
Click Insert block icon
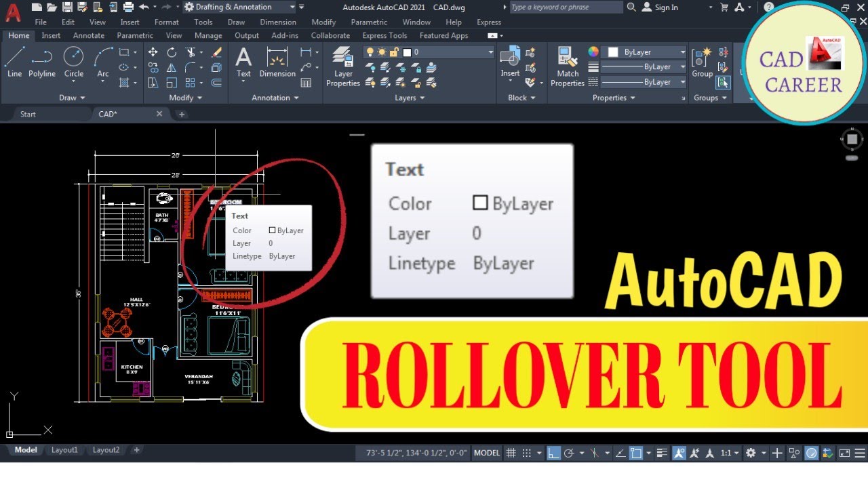(510, 61)
